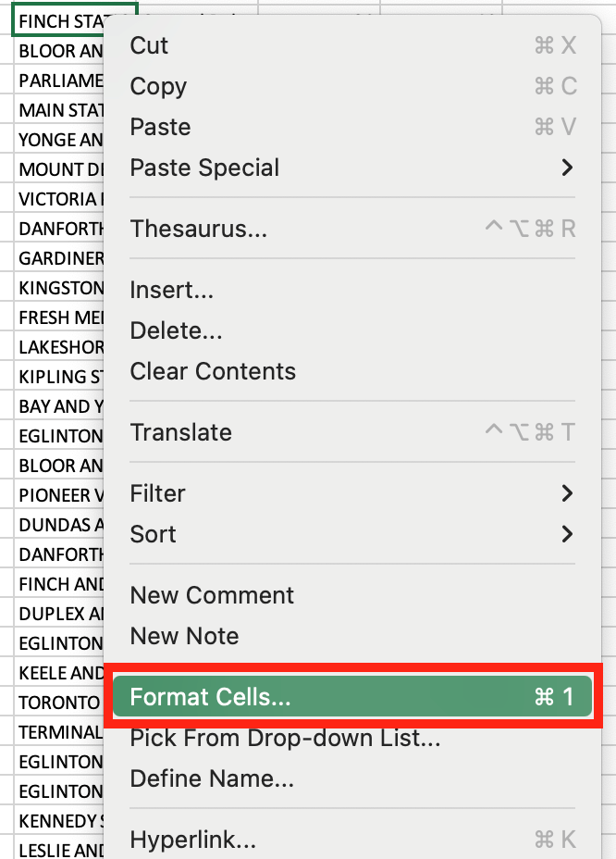Select Delete from the menu
This screenshot has width=616, height=859.
(175, 330)
